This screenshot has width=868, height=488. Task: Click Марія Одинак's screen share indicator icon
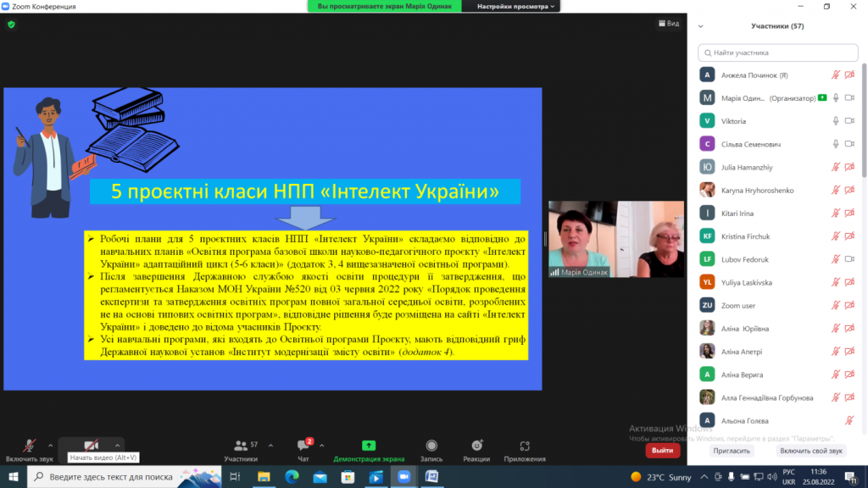(822, 98)
